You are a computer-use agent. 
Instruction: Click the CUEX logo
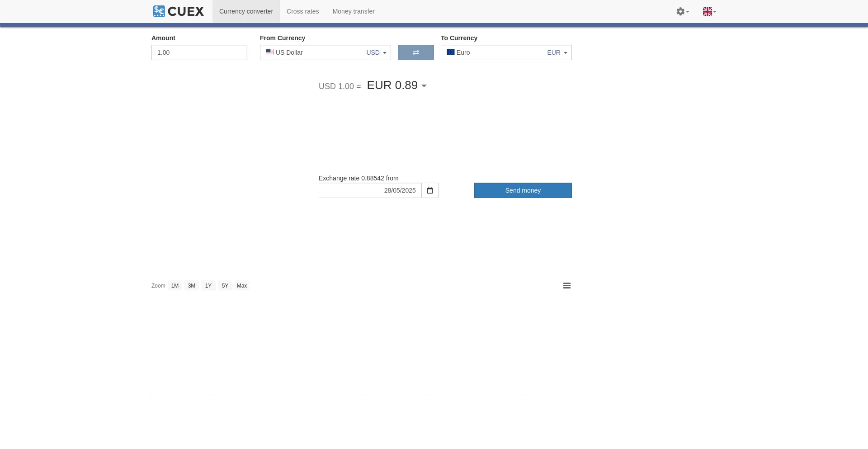[x=179, y=11]
